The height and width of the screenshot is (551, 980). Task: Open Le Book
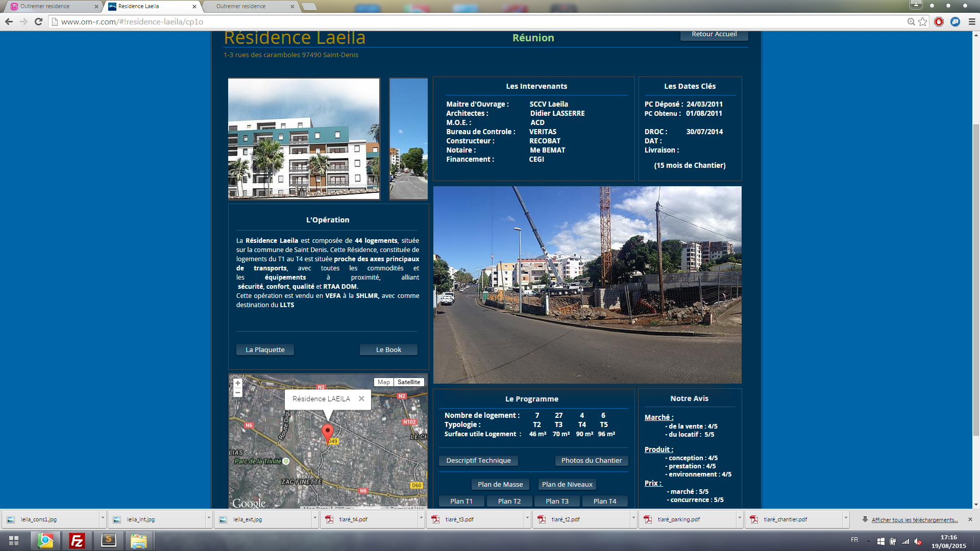click(388, 349)
